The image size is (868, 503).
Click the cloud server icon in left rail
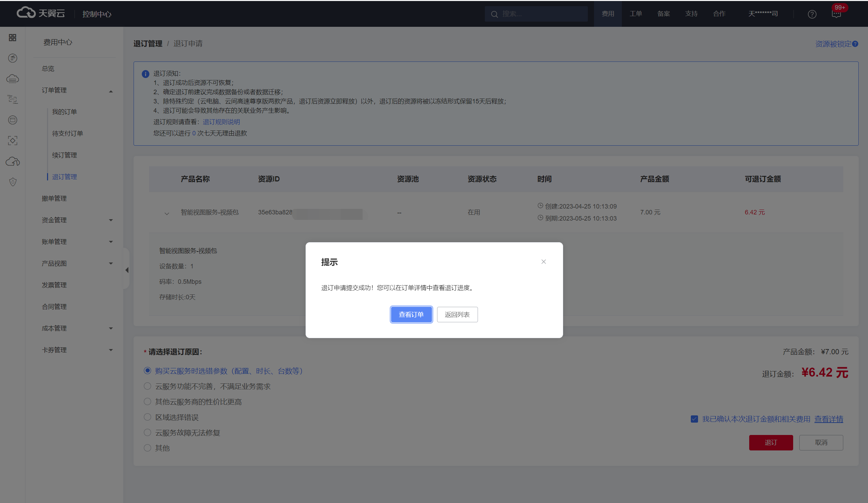[x=12, y=79]
